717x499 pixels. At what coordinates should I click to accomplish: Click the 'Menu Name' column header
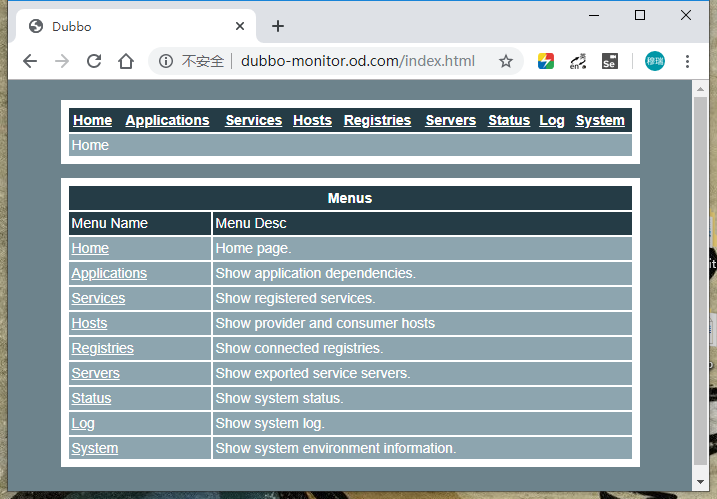pos(140,223)
